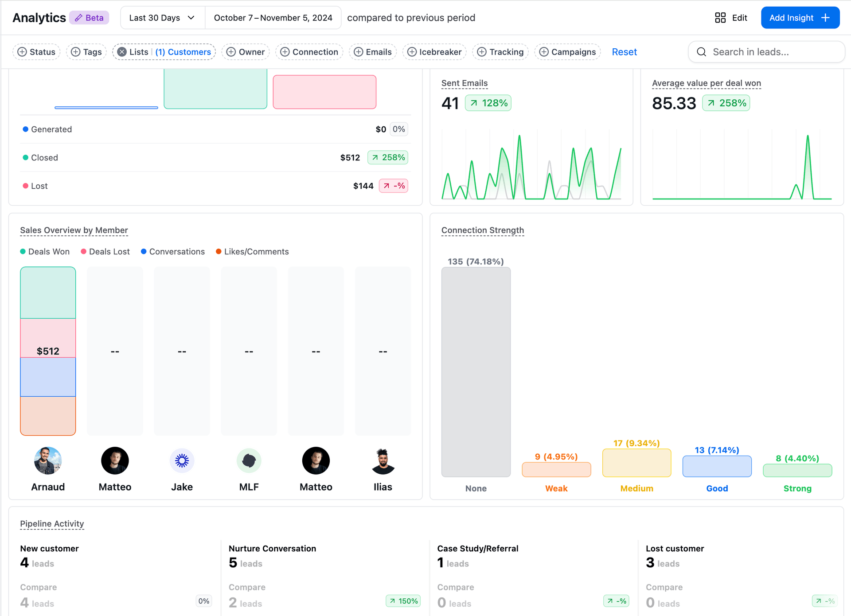Click the Medium connection strength bar
Image resolution: width=851 pixels, height=616 pixels.
pos(636,463)
